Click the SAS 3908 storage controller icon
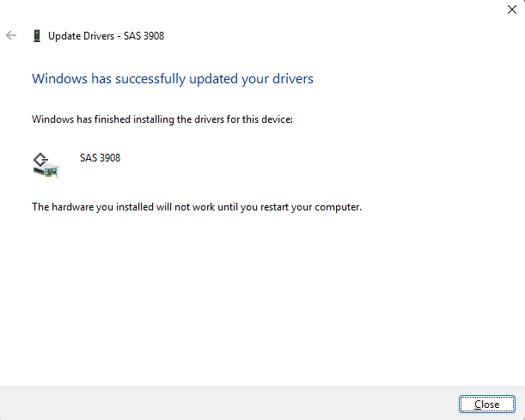 tap(46, 165)
